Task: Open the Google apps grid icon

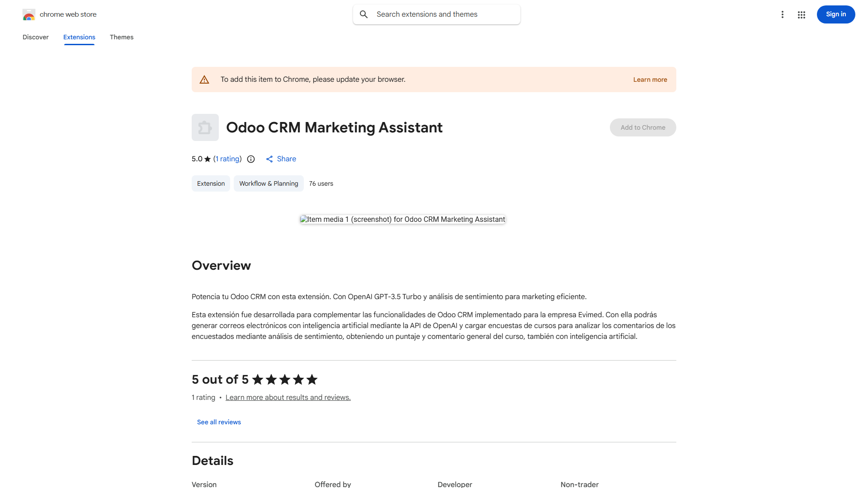Action: point(801,14)
